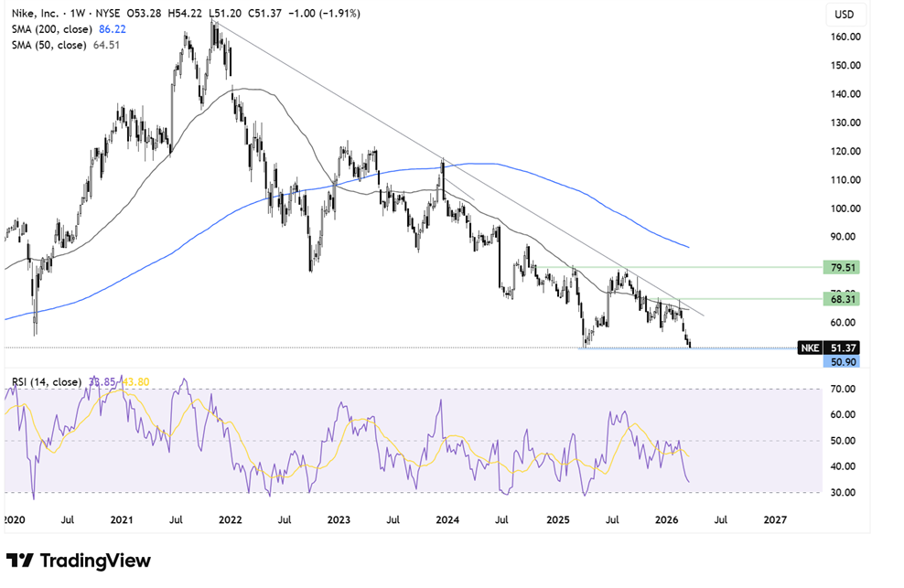Select the Nike, Inc. symbol title
The image size is (904, 588).
(35, 13)
